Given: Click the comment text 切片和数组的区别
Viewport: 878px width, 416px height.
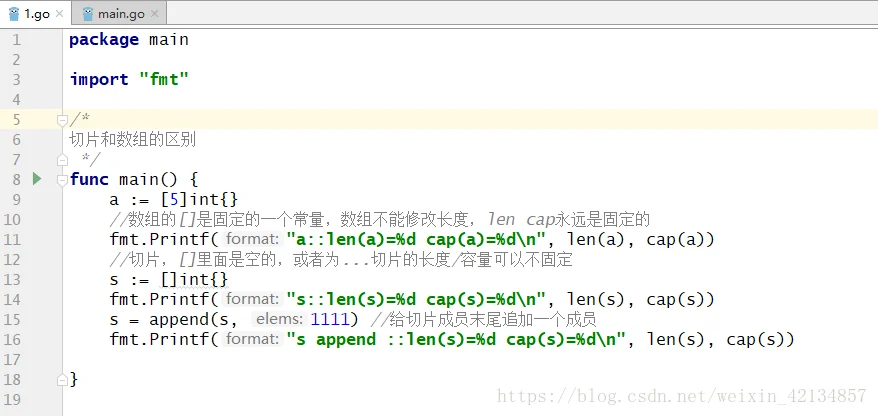Looking at the screenshot, I should pyautogui.click(x=133, y=139).
